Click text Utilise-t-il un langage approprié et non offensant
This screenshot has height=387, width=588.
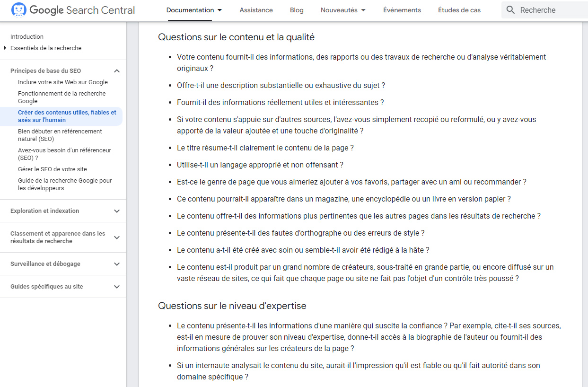click(x=260, y=165)
